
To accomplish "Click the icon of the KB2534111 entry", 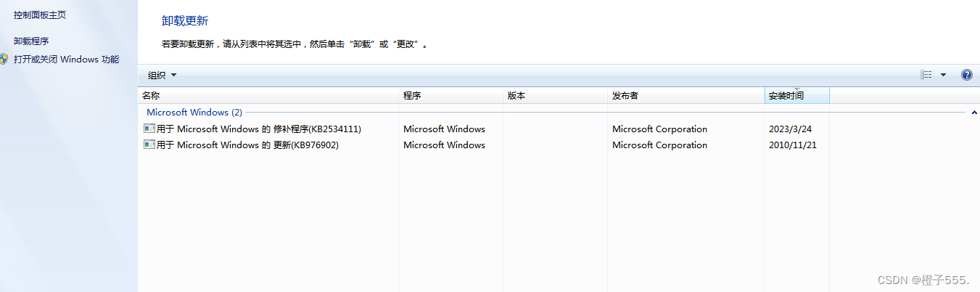I will click(149, 129).
